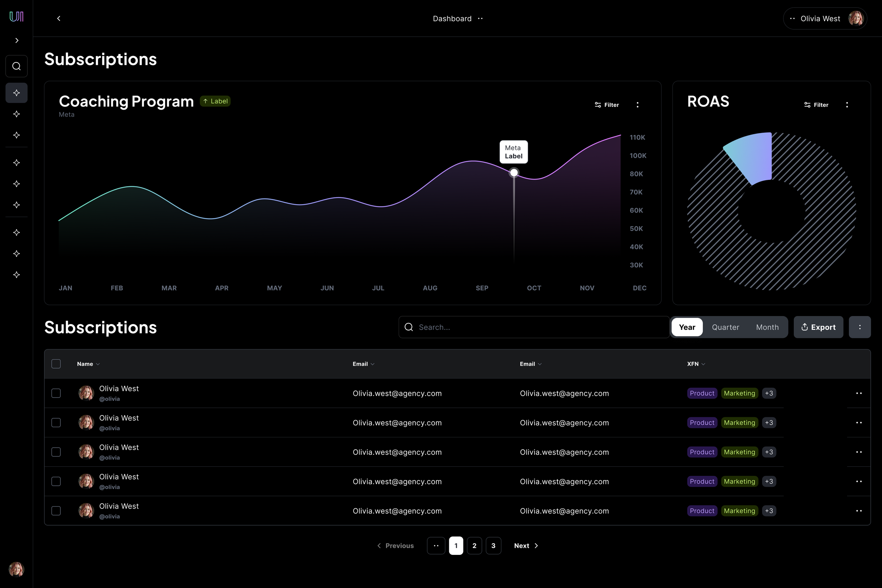Open Coaching Program card kebab menu
The height and width of the screenshot is (588, 882).
pos(638,105)
